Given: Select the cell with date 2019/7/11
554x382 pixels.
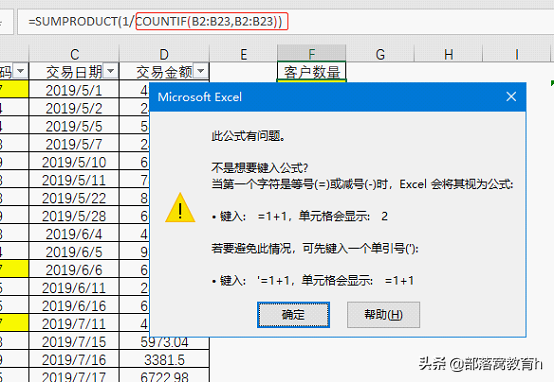Looking at the screenshot, I should pyautogui.click(x=74, y=323).
